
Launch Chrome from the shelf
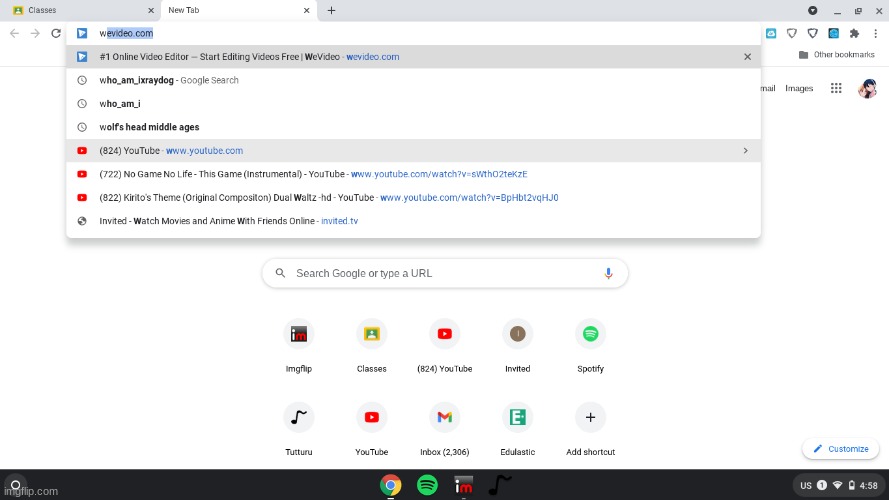391,485
